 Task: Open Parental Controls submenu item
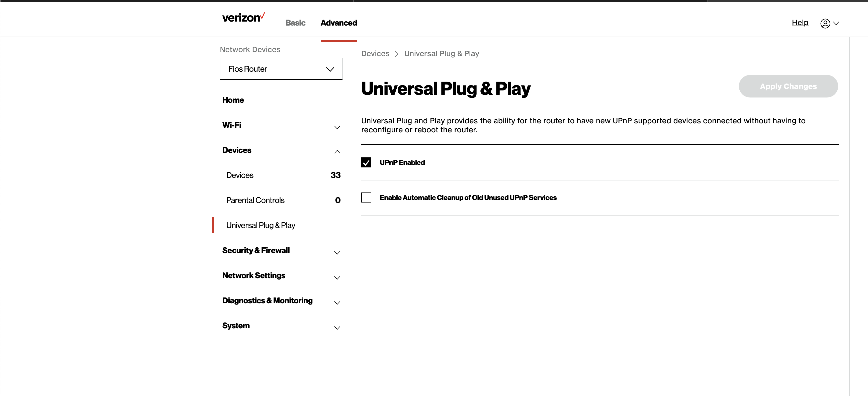255,200
